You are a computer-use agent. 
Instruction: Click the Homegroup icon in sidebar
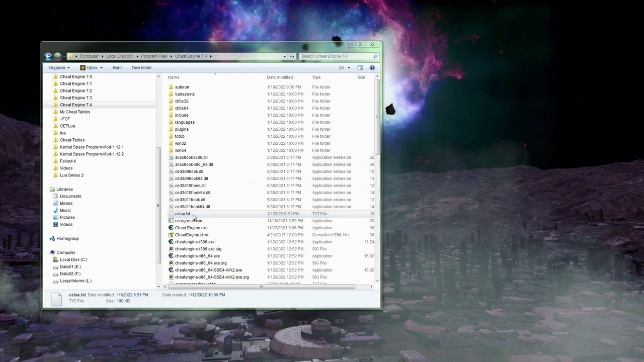point(52,238)
